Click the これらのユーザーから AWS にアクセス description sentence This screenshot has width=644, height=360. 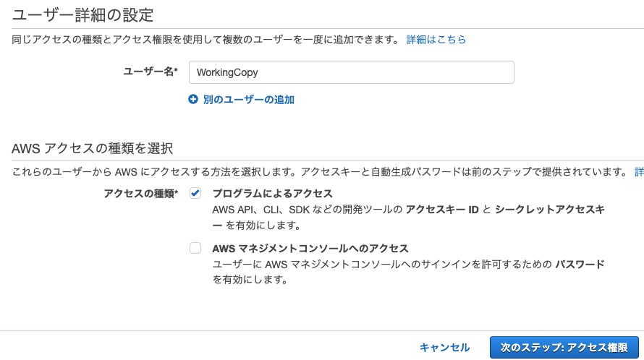pos(320,171)
